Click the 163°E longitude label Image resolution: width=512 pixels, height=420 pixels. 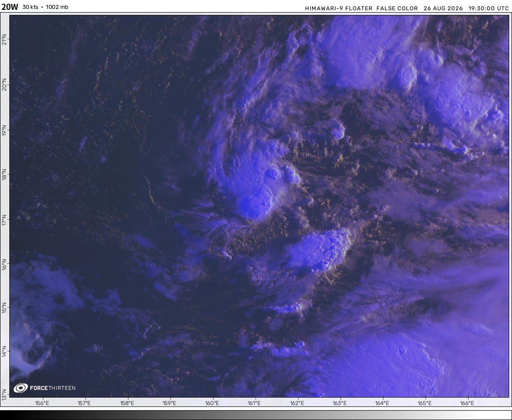pos(340,403)
